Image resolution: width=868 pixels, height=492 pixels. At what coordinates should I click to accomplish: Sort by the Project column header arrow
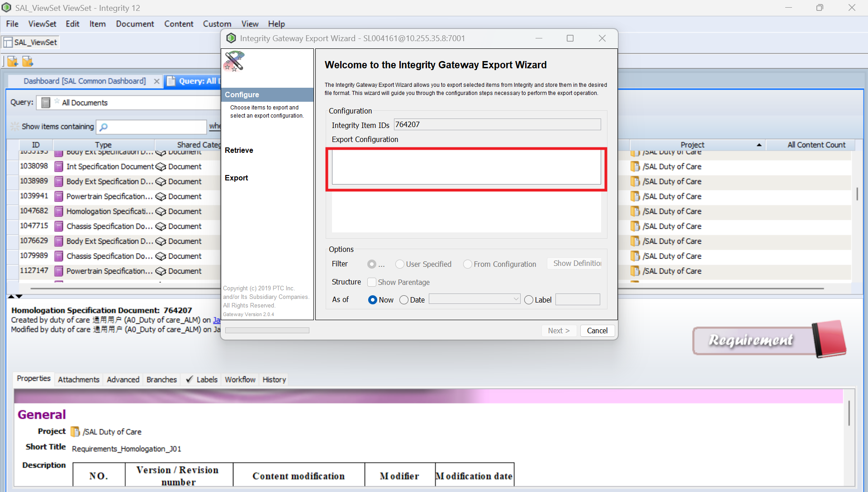coord(759,145)
